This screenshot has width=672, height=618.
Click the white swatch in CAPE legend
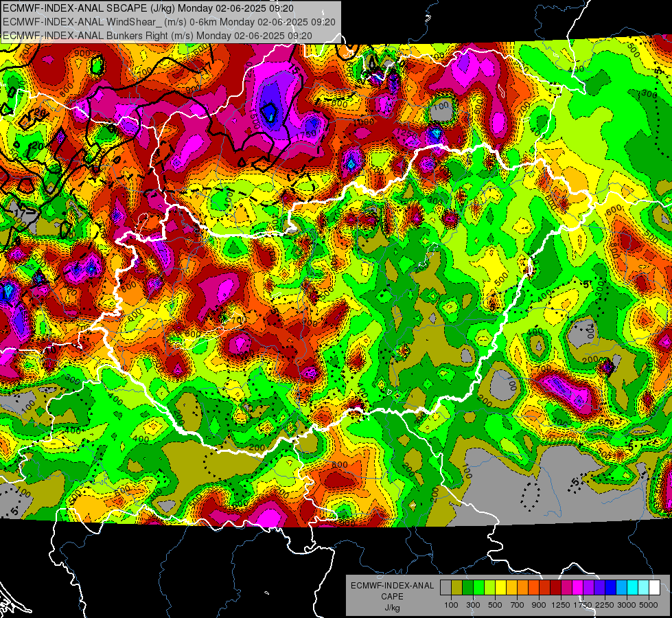tap(654, 587)
